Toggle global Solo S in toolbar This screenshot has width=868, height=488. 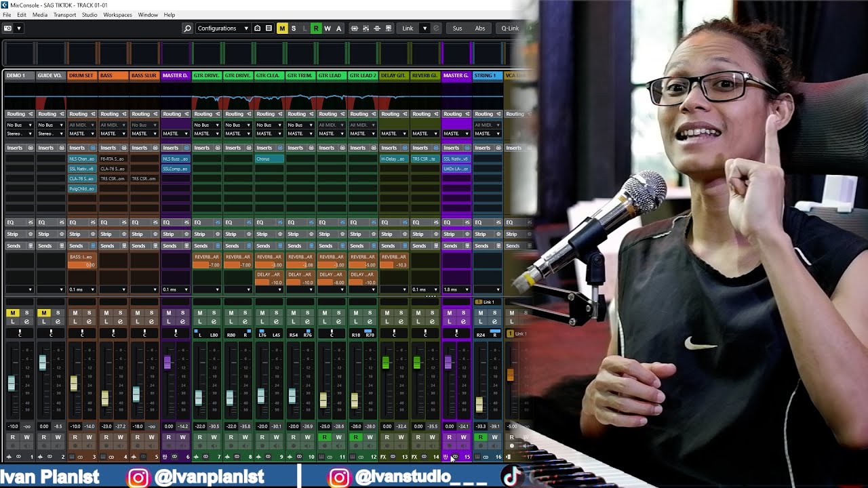pyautogui.click(x=294, y=28)
